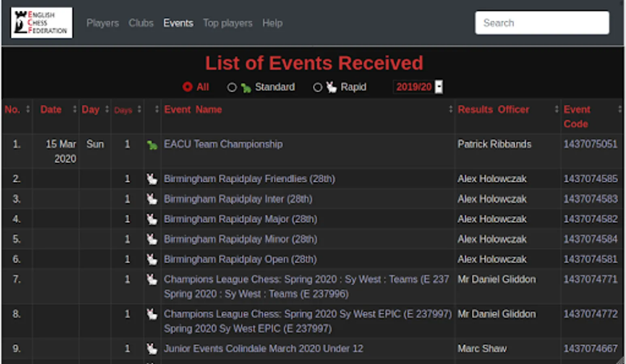Click event code 1437074581

point(590,259)
